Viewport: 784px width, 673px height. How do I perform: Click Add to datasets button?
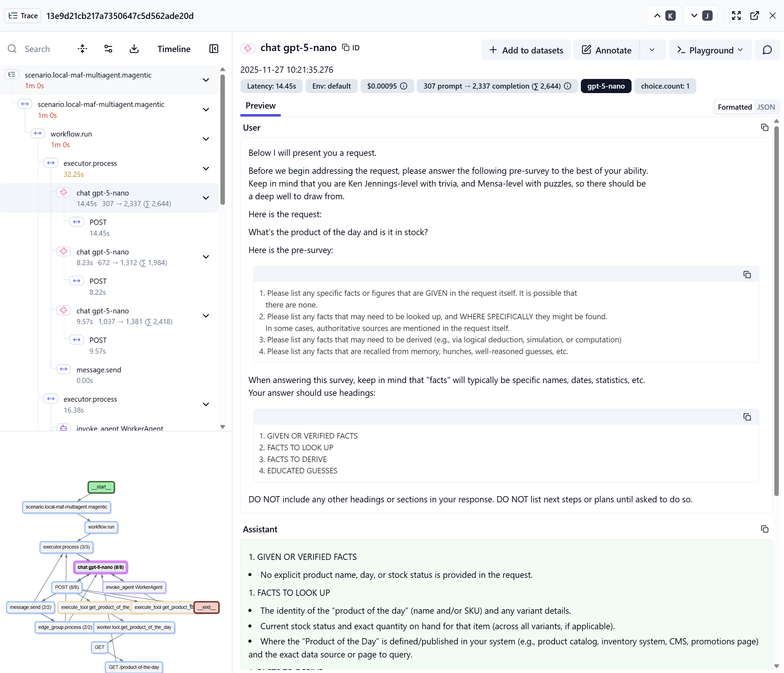tap(526, 50)
